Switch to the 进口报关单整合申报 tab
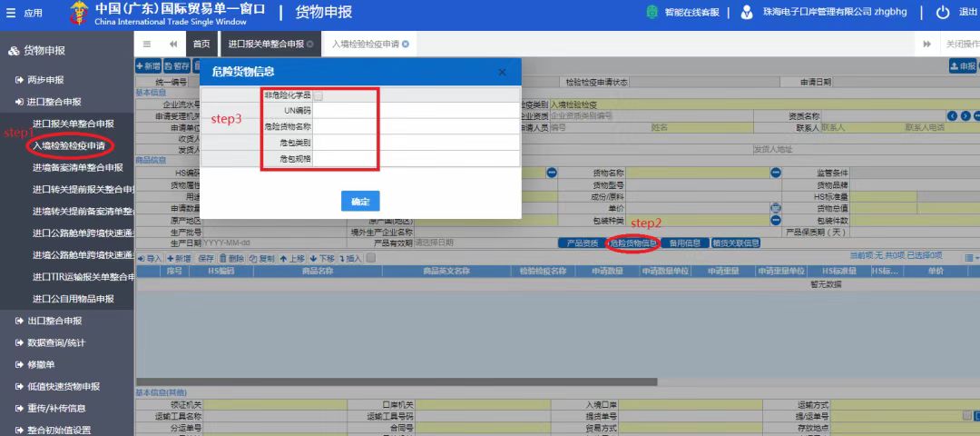The width and height of the screenshot is (980, 436). (266, 45)
